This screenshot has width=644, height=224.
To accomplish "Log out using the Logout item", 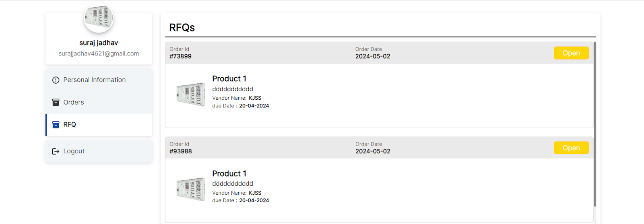I will (x=99, y=152).
